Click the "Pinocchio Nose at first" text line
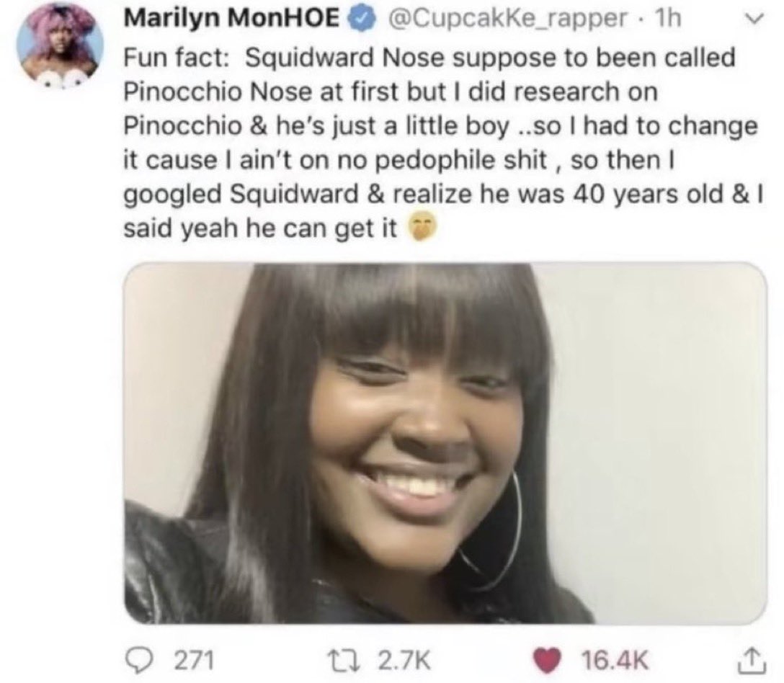 click(391, 92)
